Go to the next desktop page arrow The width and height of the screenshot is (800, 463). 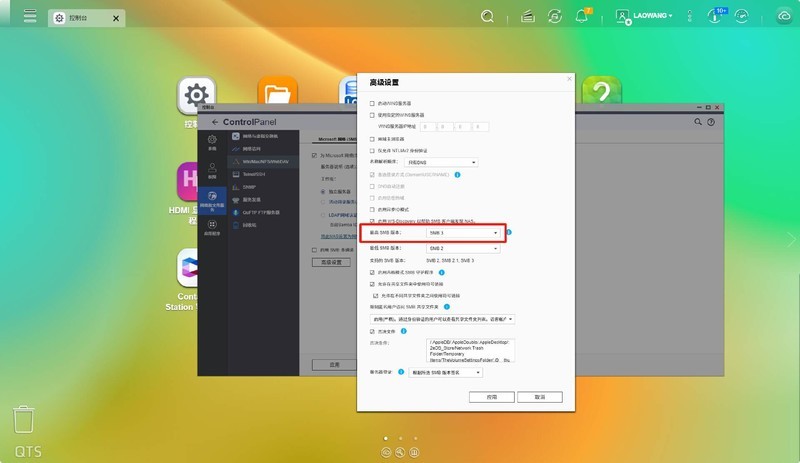(x=791, y=239)
